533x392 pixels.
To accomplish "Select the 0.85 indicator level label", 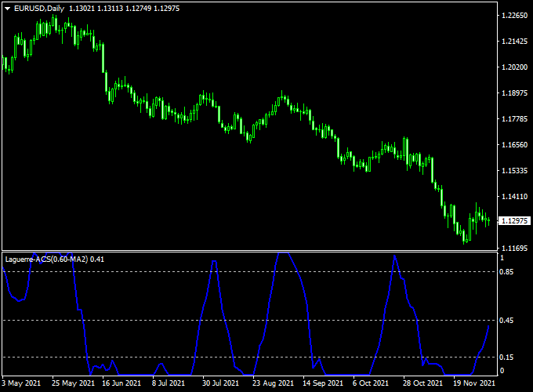I will coord(506,272).
